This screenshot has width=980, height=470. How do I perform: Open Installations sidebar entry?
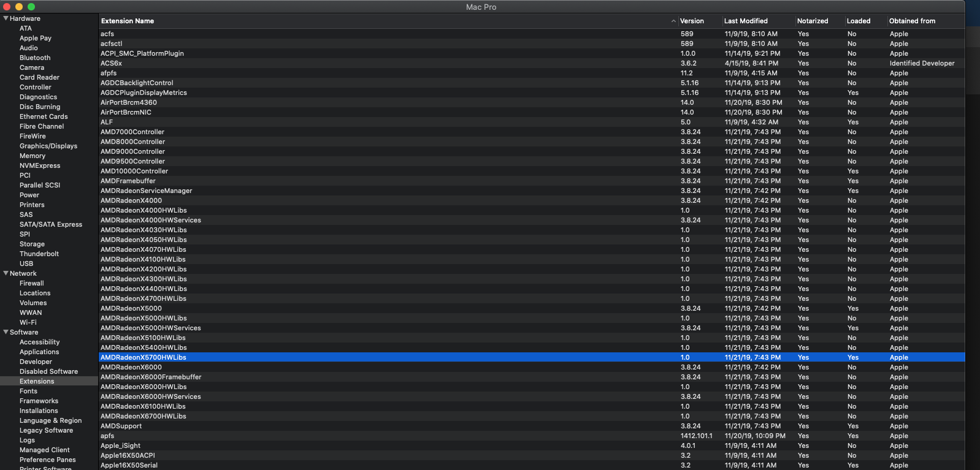pyautogui.click(x=39, y=411)
